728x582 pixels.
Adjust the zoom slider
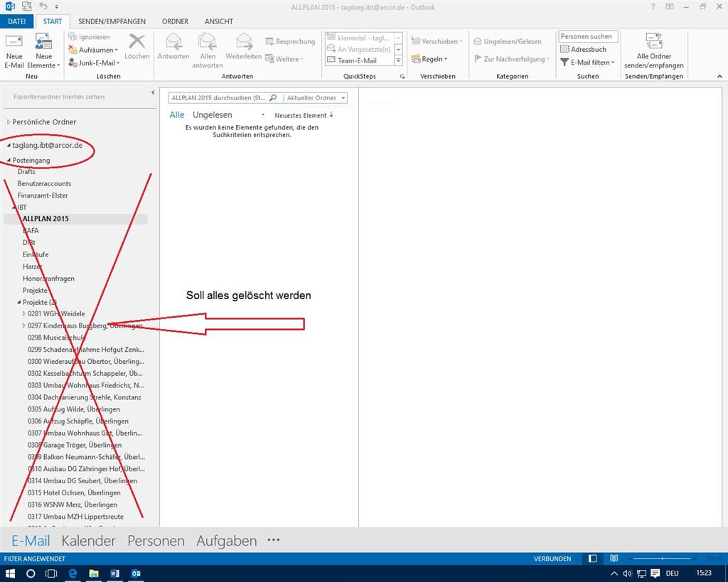663,559
